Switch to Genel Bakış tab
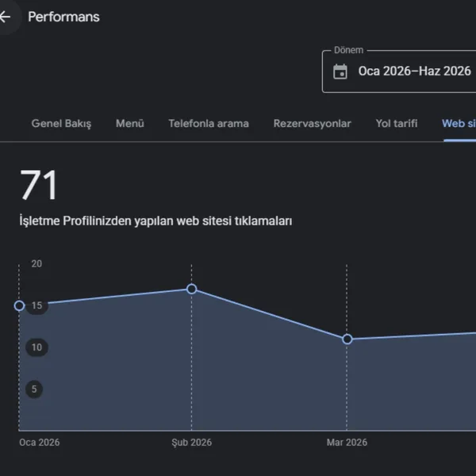 pos(61,124)
